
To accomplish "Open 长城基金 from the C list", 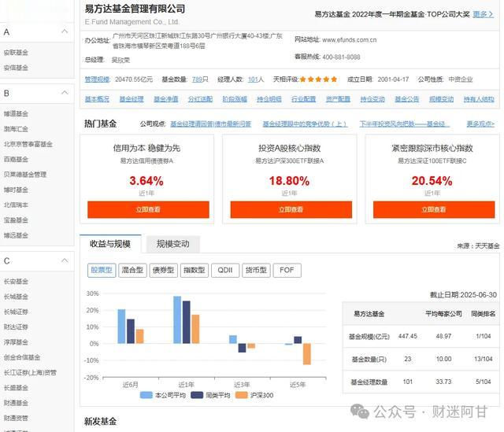I will 16,297.
